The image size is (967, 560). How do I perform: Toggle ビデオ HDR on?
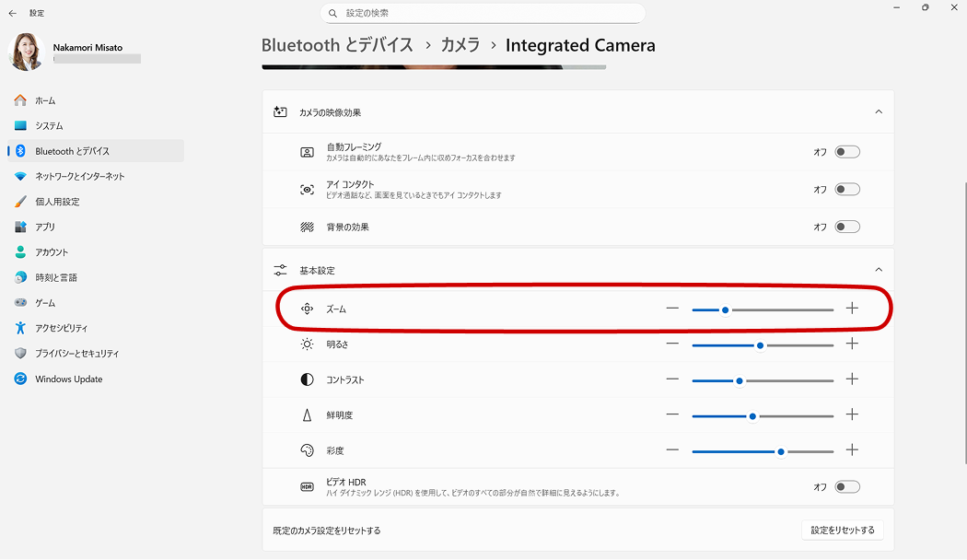tap(846, 487)
